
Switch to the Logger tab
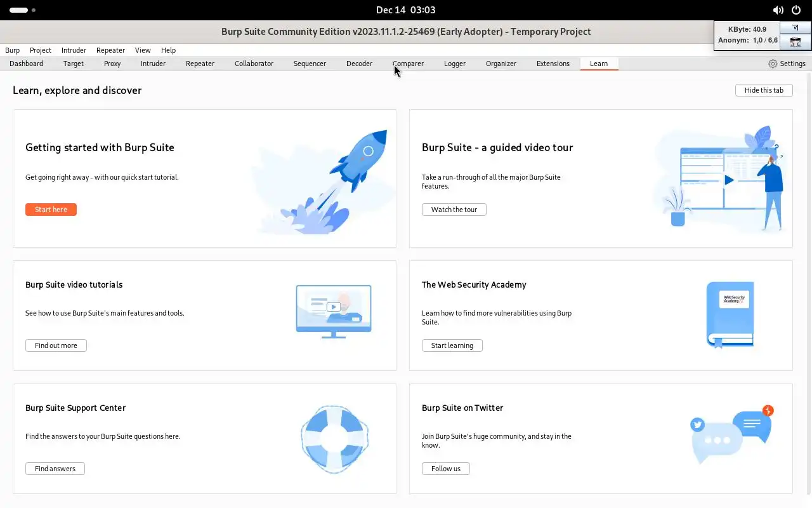click(x=454, y=63)
